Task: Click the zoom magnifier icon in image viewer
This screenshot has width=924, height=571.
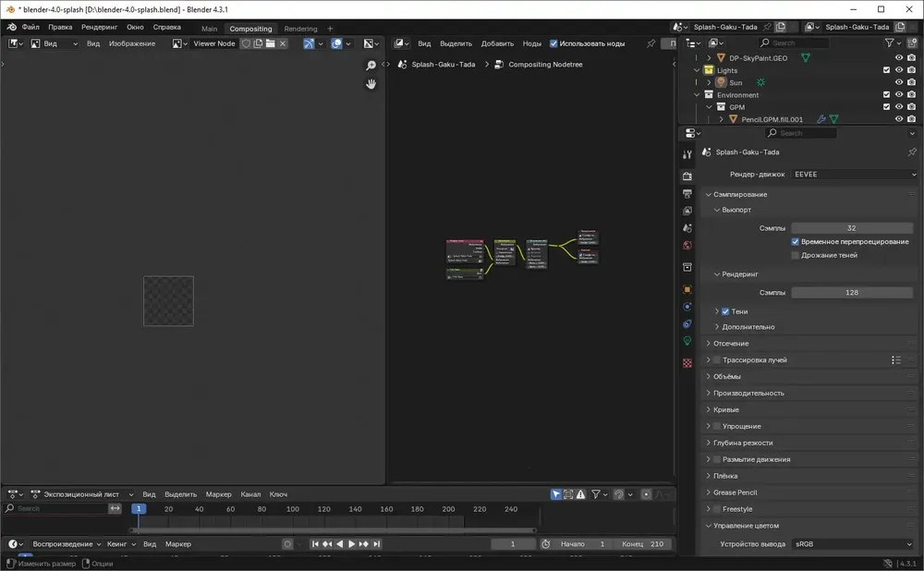Action: tap(371, 66)
